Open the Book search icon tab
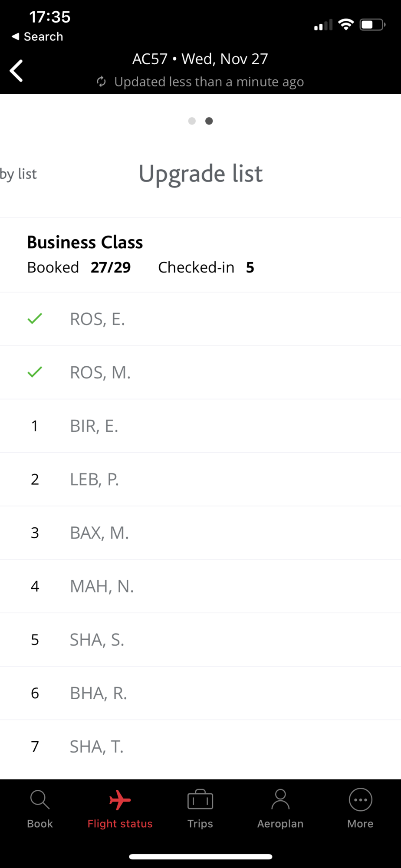The width and height of the screenshot is (401, 868). click(x=40, y=800)
